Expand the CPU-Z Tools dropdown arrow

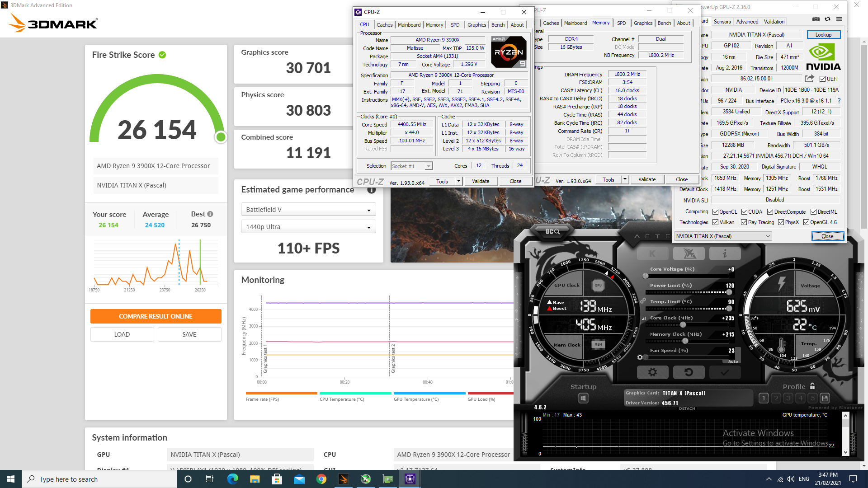[x=458, y=181]
